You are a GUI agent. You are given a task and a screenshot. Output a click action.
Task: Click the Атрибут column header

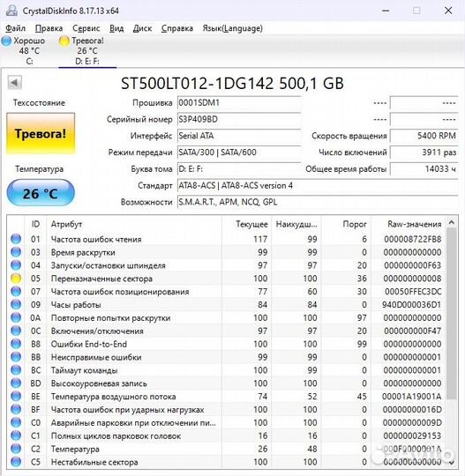click(134, 224)
